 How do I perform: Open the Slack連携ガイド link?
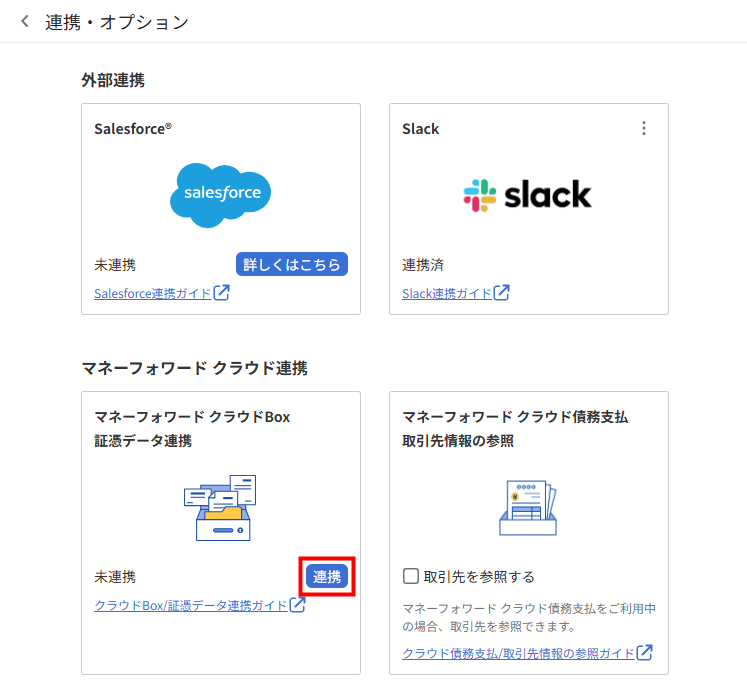pyautogui.click(x=446, y=294)
